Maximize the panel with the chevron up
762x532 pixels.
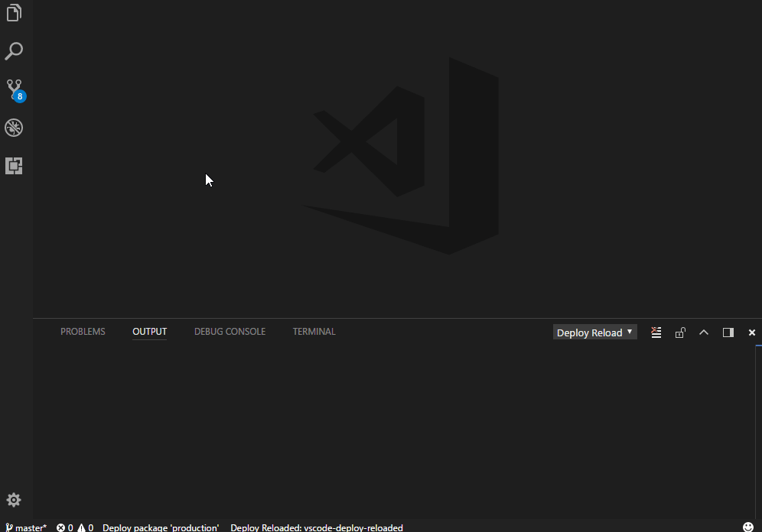click(704, 332)
